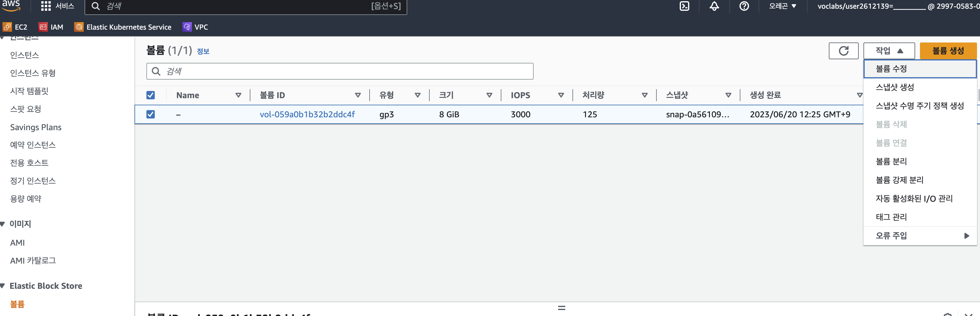
Task: Choose 자동 활성화된 I/O 관리
Action: pyautogui.click(x=920, y=199)
